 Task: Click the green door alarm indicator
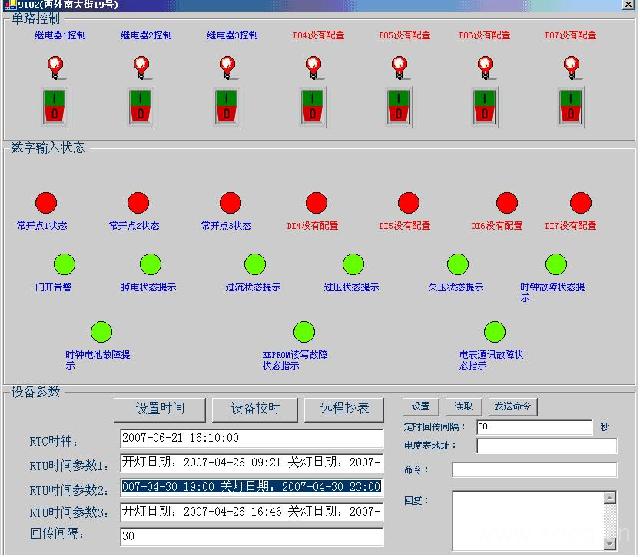(64, 265)
